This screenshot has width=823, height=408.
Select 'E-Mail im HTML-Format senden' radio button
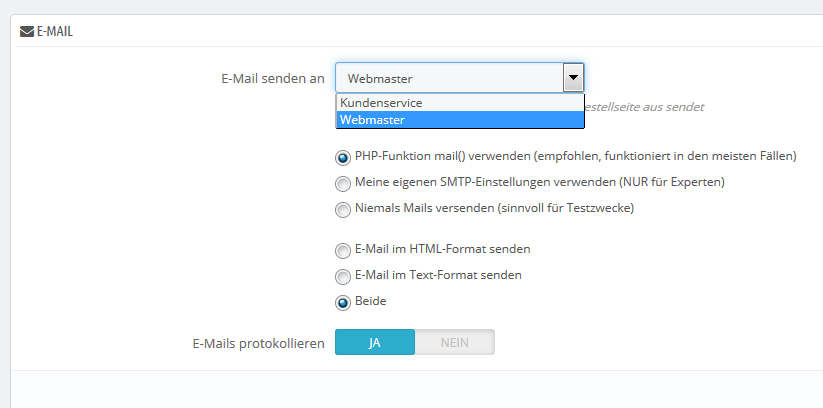343,249
